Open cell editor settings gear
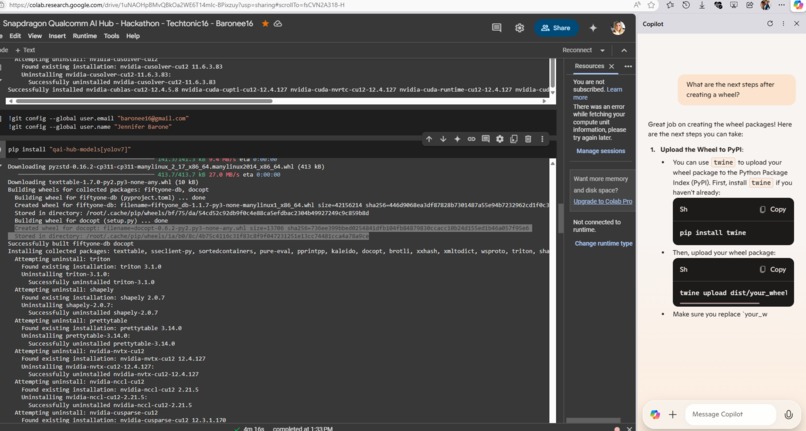 (500, 139)
